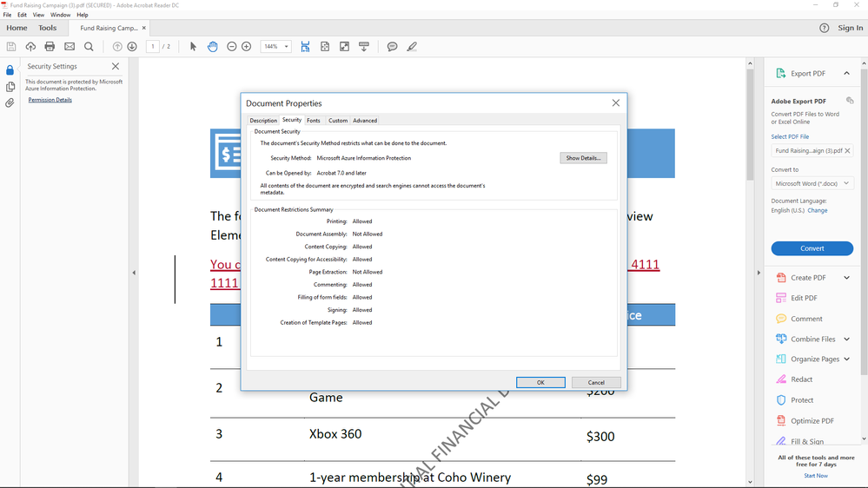This screenshot has width=868, height=488.
Task: Click Sign In at top right
Action: click(851, 28)
